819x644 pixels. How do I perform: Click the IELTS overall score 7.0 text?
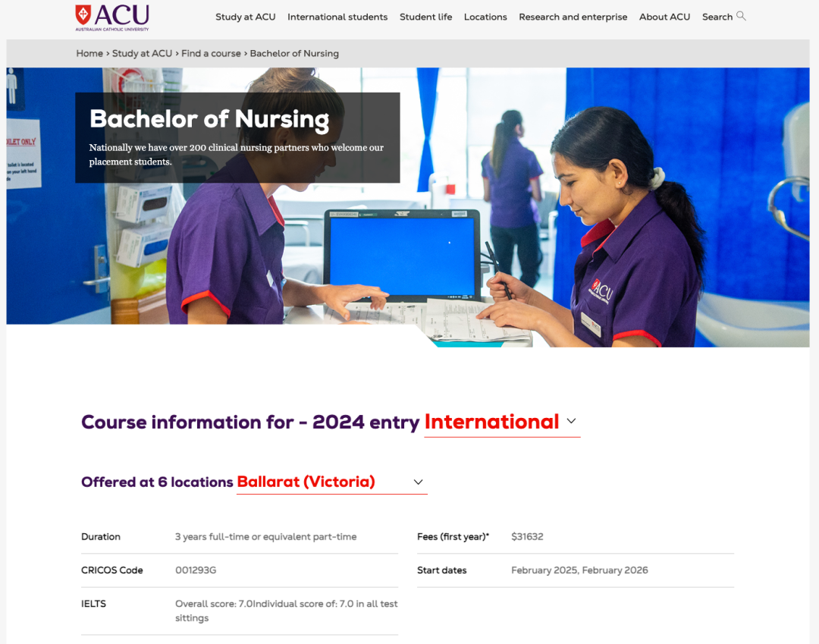286,611
